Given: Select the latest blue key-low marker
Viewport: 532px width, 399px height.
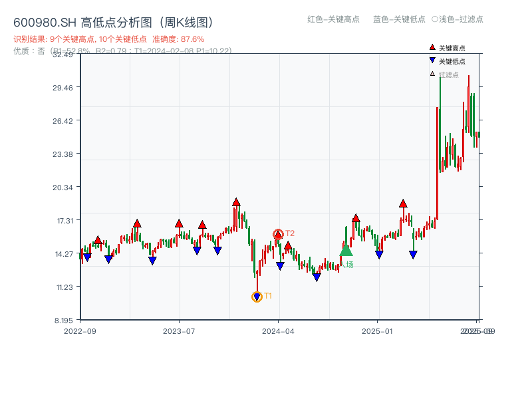Looking at the screenshot, I should click(413, 255).
